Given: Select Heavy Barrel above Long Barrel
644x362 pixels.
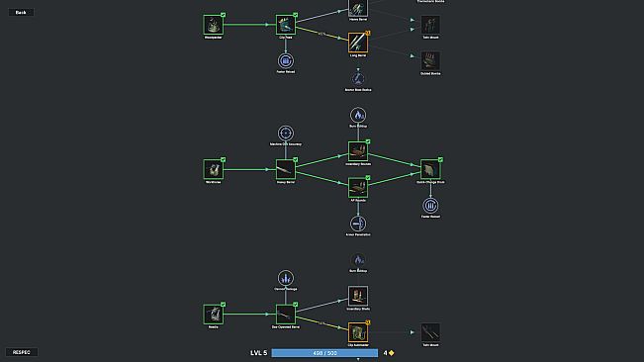Looking at the screenshot, I should (x=358, y=7).
